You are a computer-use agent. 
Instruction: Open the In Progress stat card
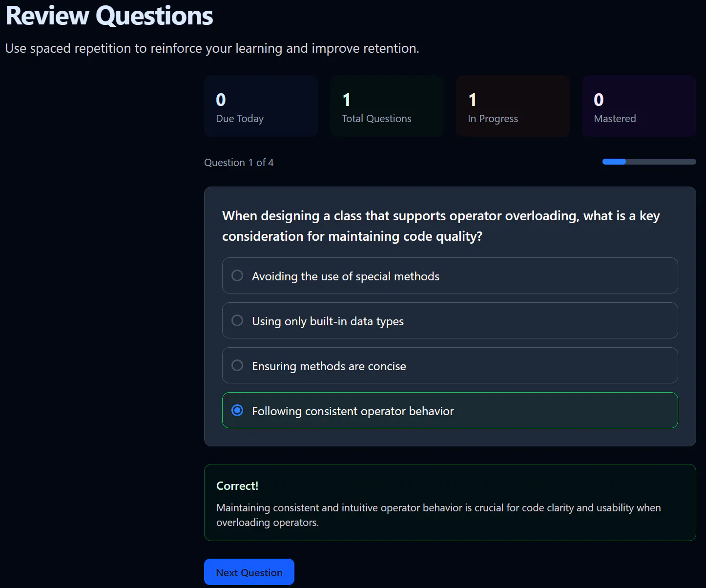pos(513,106)
